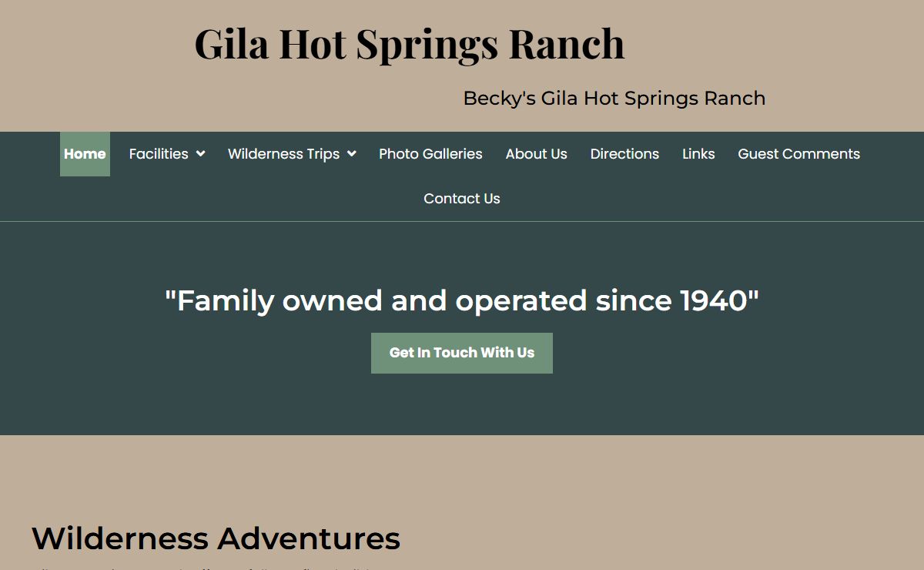Go to Photo Galleries page
The height and width of the screenshot is (570, 924).
[430, 154]
